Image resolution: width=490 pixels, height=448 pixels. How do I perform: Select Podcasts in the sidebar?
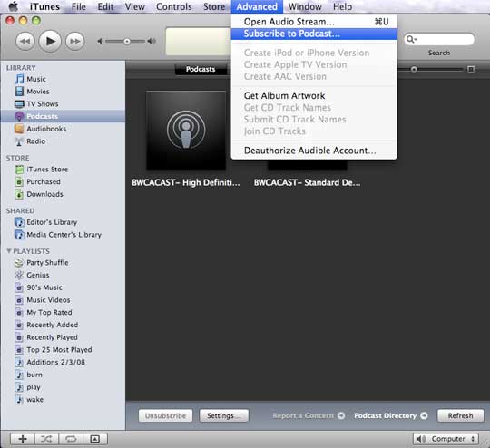[x=63, y=116]
